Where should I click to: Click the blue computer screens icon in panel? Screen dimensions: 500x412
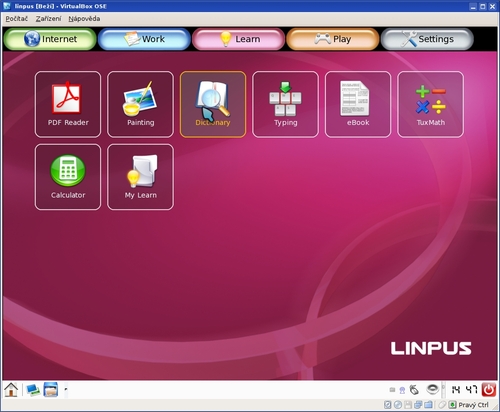33,390
